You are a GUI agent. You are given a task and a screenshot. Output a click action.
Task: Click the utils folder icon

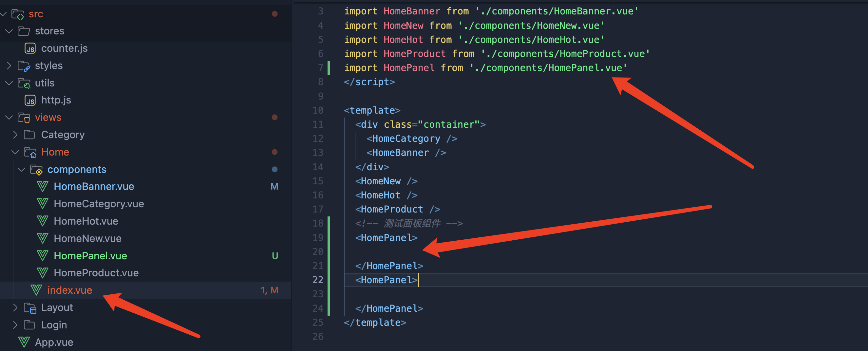24,83
